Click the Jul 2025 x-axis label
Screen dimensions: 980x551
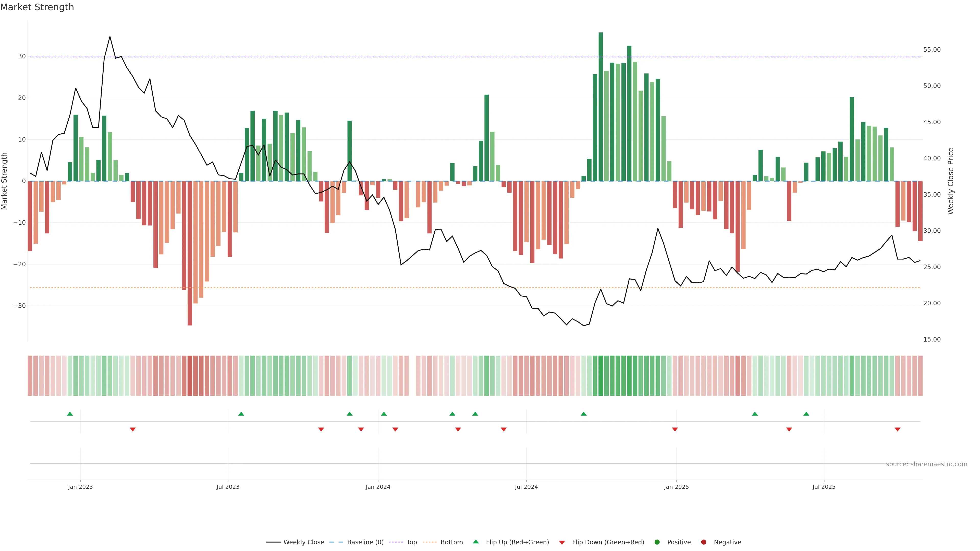[x=824, y=487]
